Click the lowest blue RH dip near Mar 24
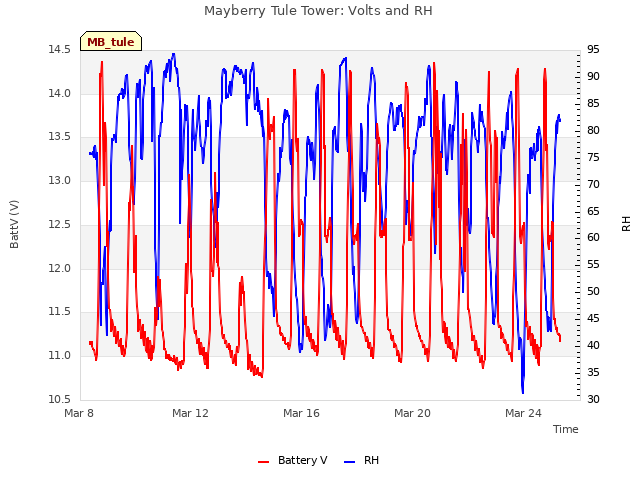The image size is (640, 480). pos(522,391)
